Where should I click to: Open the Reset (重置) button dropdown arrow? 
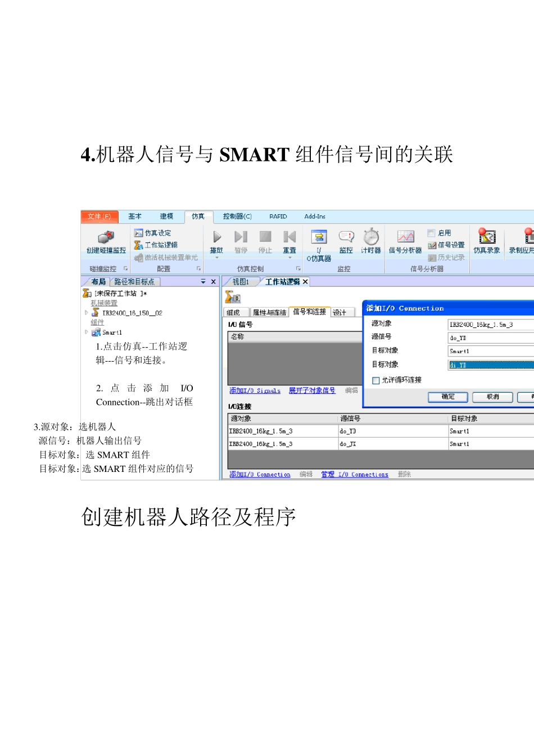click(x=290, y=258)
